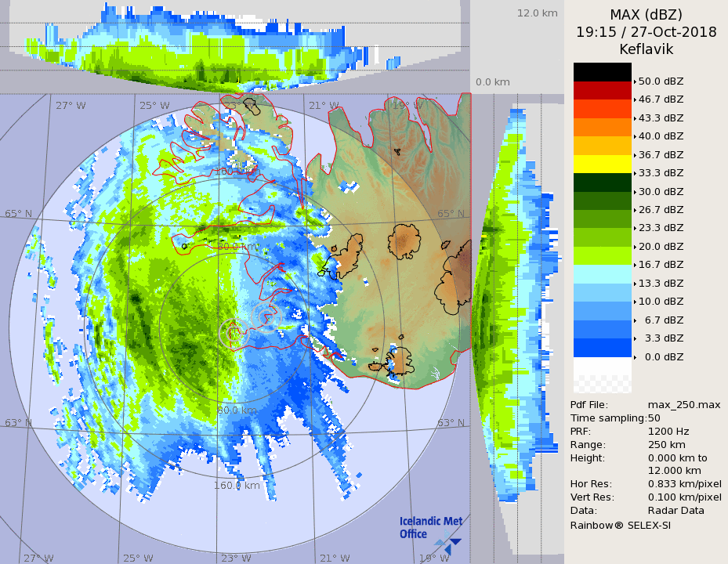Click the 0.0 km height label
Image resolution: width=728 pixels, height=564 pixels.
(493, 82)
